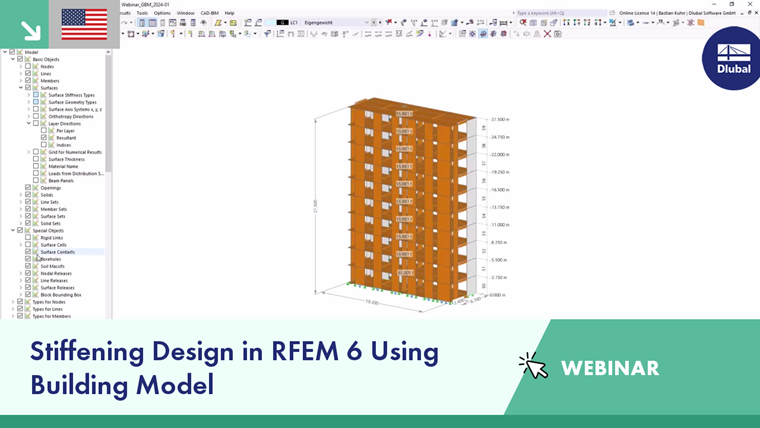Go to the previous load case arrow
The height and width of the screenshot is (428, 760).
pos(374,22)
